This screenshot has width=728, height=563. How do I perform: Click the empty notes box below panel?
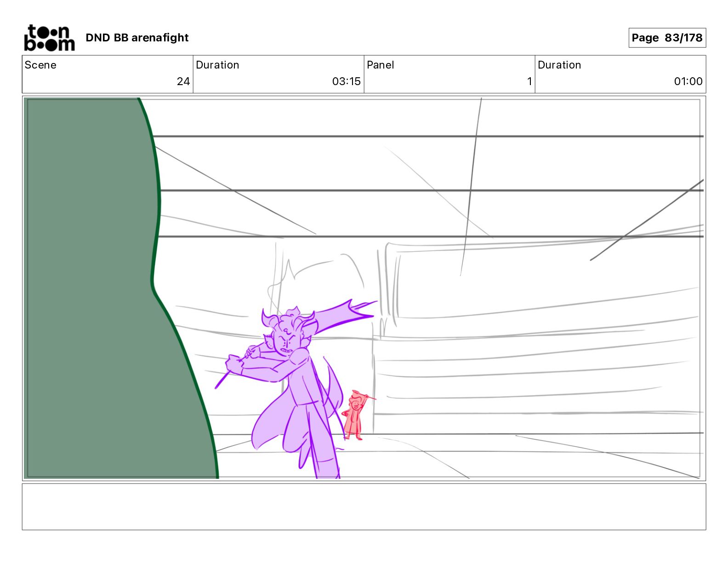(364, 507)
